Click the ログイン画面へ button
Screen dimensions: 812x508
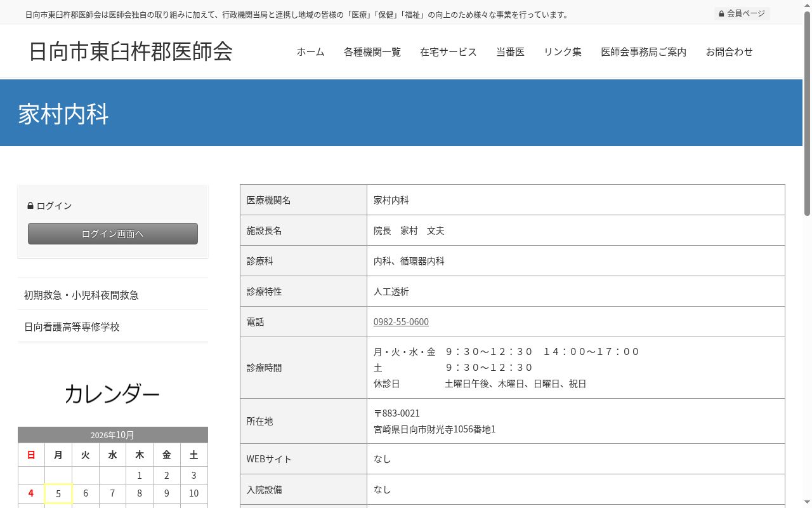pos(113,234)
